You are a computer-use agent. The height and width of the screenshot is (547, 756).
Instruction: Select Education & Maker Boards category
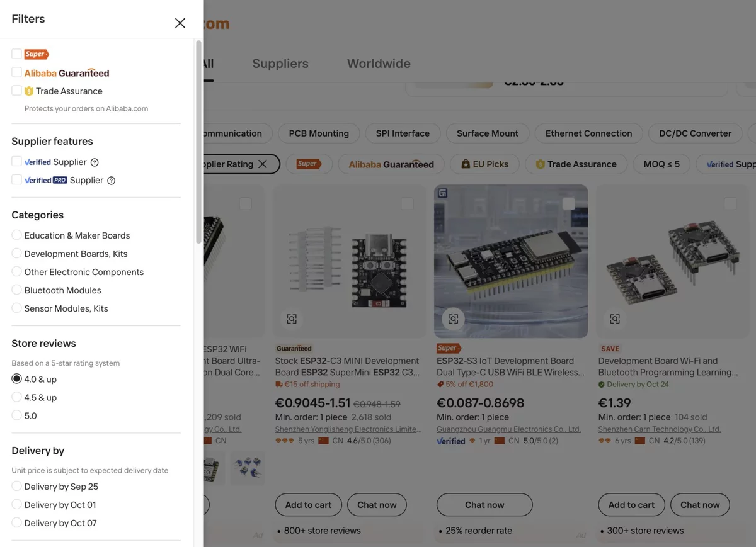pyautogui.click(x=16, y=235)
